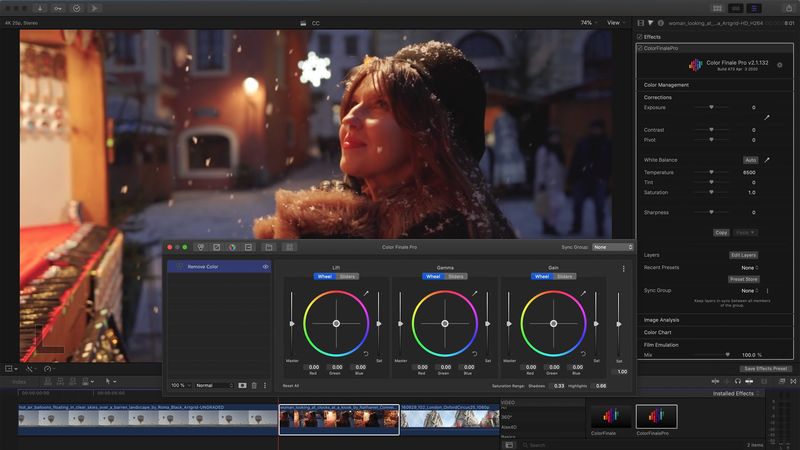Open the viewer zoom 74% dropdown

tap(585, 21)
